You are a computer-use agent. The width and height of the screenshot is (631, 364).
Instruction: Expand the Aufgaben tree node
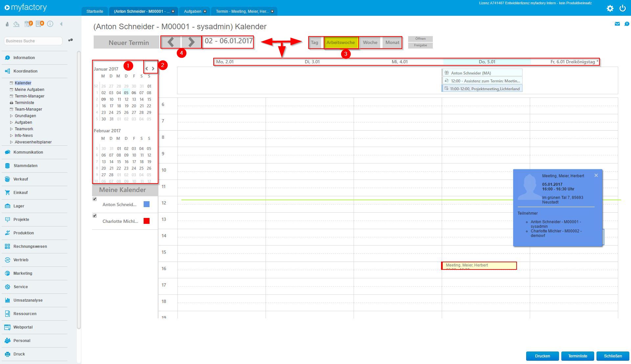(12, 122)
